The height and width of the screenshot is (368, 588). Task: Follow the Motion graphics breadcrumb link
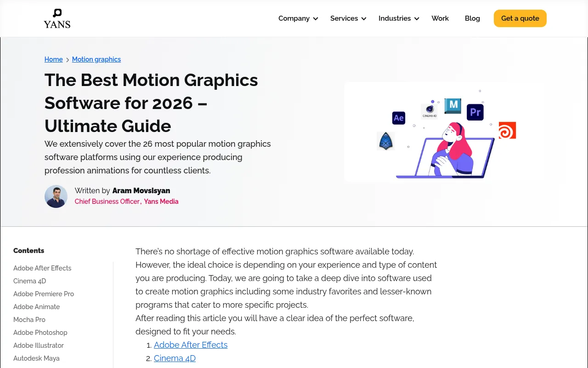(x=96, y=59)
